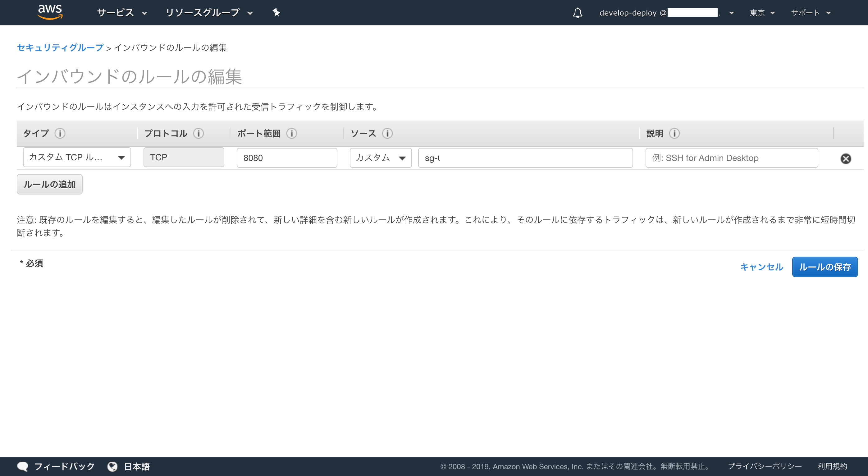Delete the rule with the X icon
This screenshot has width=868, height=476.
(845, 158)
